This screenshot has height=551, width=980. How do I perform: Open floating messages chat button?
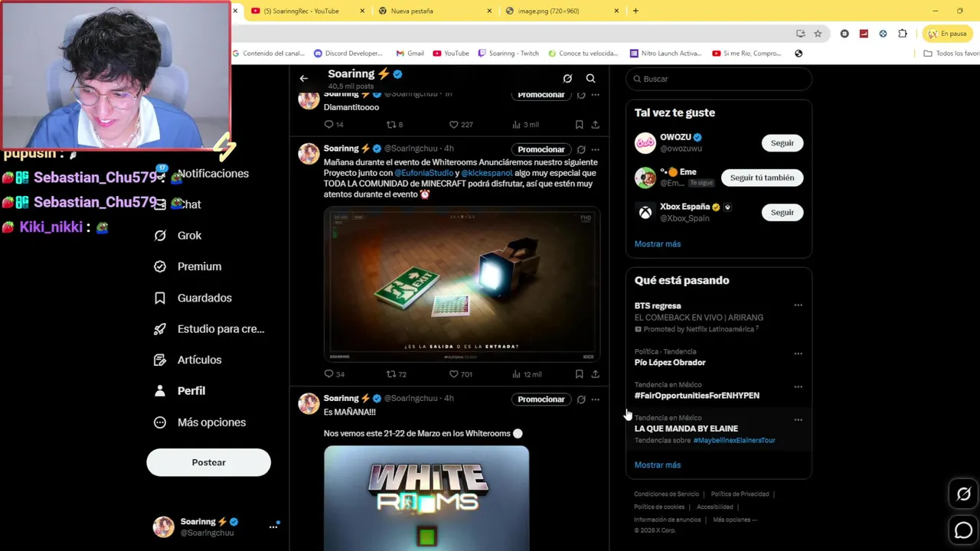tap(963, 530)
